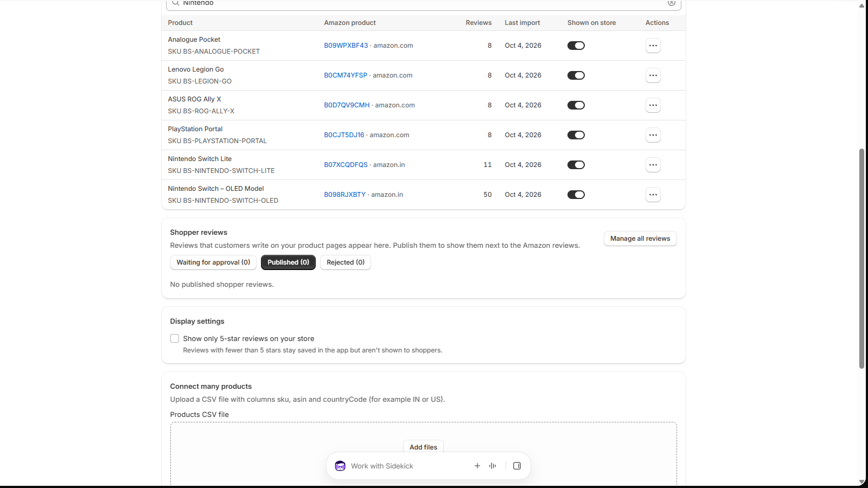This screenshot has height=488, width=868.
Task: Click the Product column header
Action: point(180,23)
